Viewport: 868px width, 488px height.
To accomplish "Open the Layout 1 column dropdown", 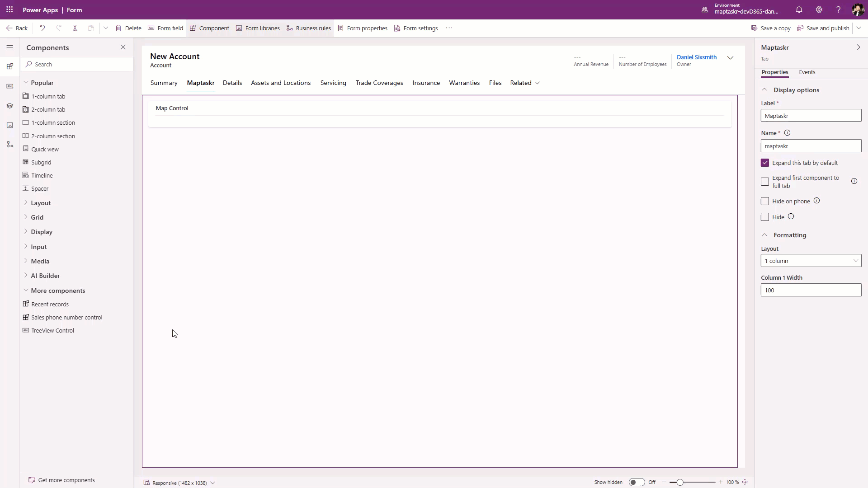I will [811, 261].
